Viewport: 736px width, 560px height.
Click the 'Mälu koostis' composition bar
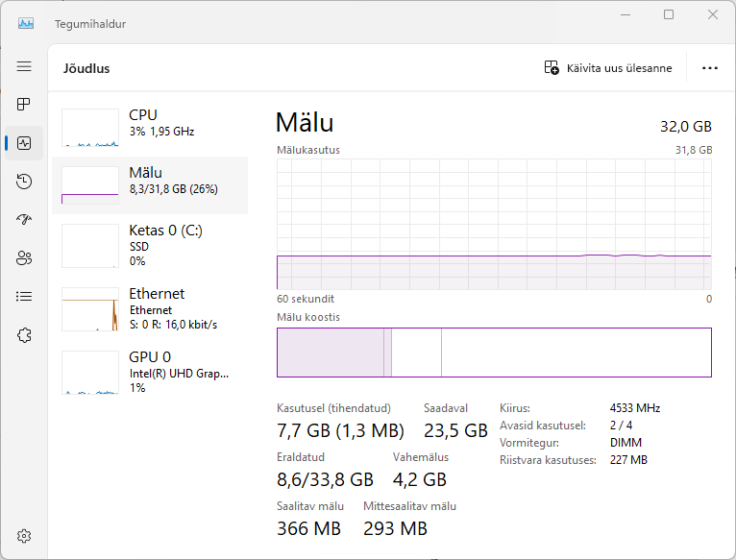494,353
